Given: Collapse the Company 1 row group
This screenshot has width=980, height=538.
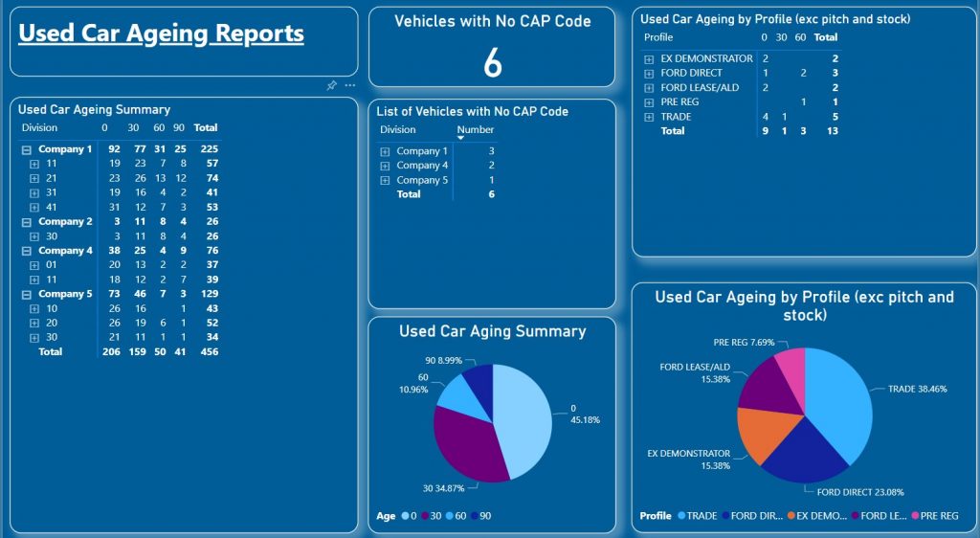Looking at the screenshot, I should point(27,149).
